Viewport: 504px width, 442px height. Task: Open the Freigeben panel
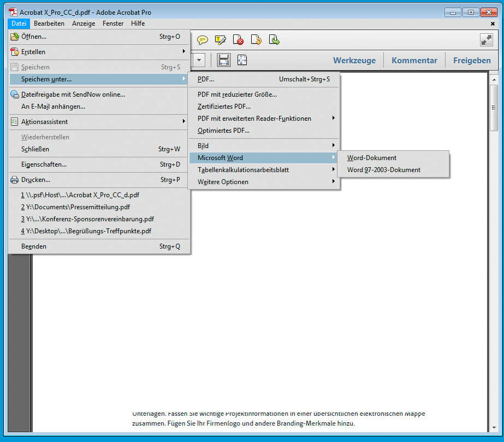(x=472, y=61)
